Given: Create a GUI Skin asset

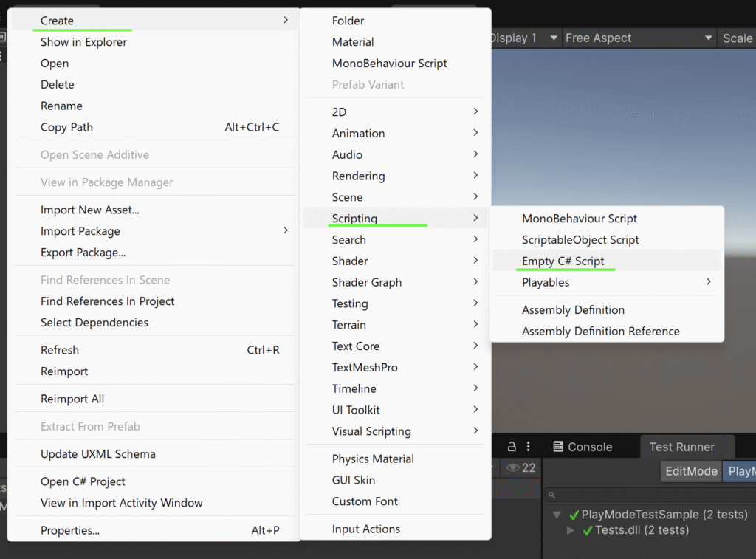Looking at the screenshot, I should tap(396, 479).
